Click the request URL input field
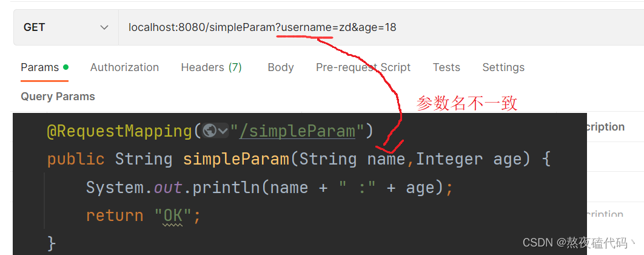644x255 pixels. click(381, 27)
